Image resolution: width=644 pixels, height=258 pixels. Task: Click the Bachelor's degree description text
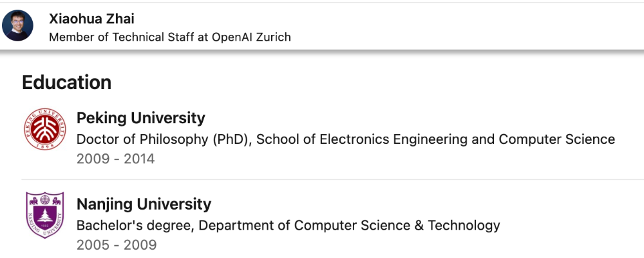[288, 225]
